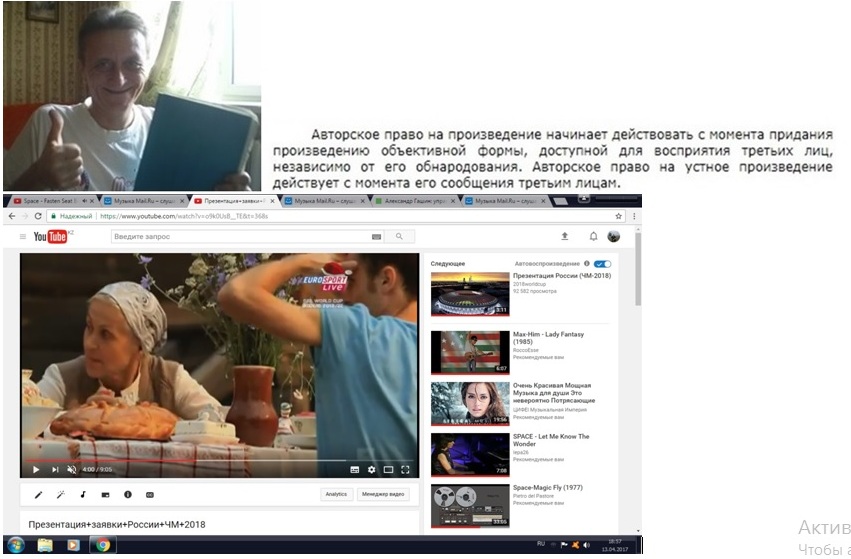
Task: Open the YouTube guide hamburger menu
Action: 23,237
